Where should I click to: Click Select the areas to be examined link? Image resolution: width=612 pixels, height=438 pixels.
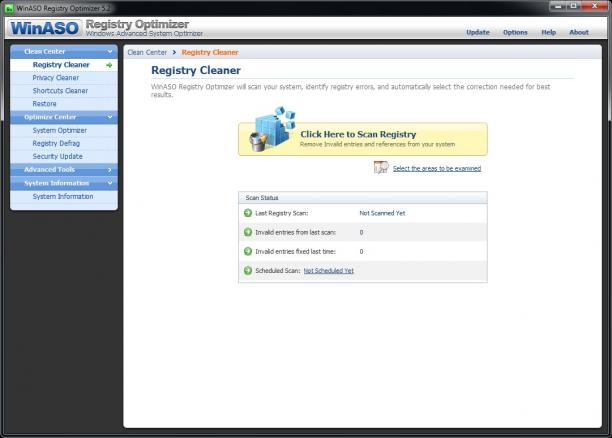click(x=437, y=168)
